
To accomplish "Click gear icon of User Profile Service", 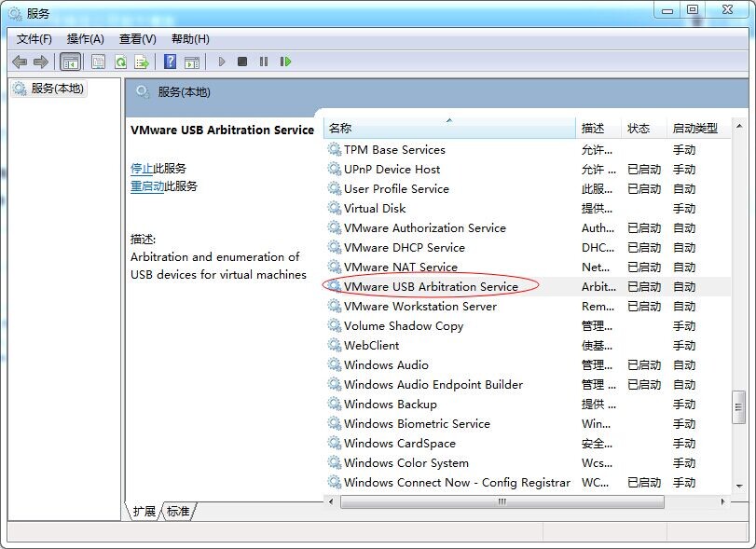I will (x=334, y=188).
